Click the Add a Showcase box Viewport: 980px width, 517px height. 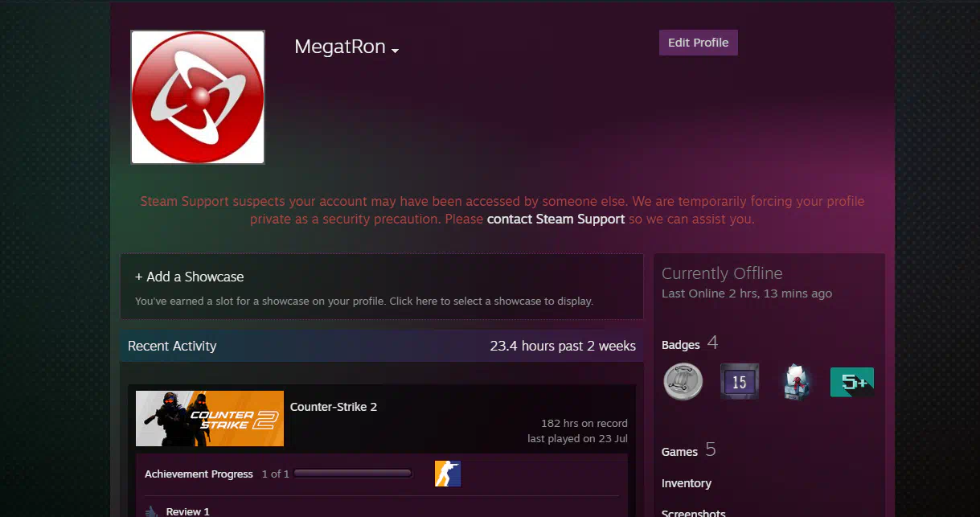coord(382,287)
